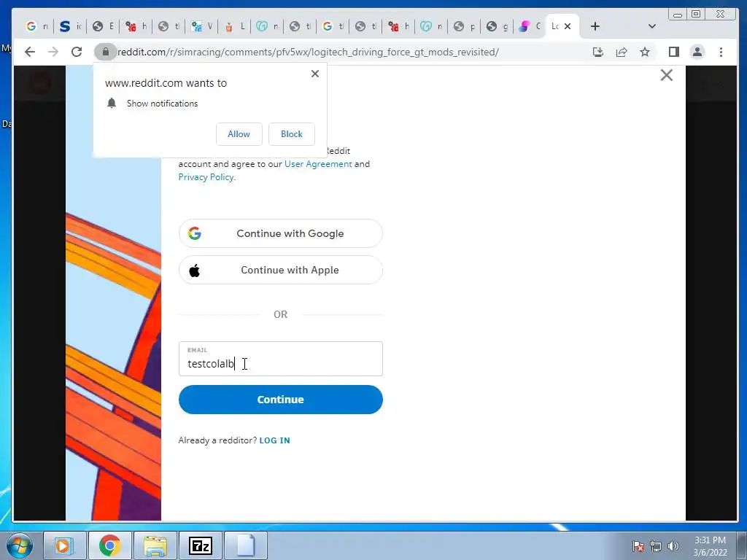Click the browser forward arrow
Image resolution: width=747 pixels, height=560 pixels.
[x=53, y=52]
